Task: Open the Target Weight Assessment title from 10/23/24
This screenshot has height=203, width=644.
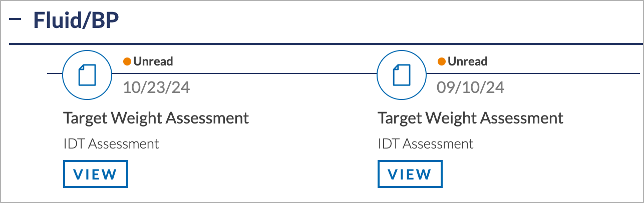Action: 156,118
